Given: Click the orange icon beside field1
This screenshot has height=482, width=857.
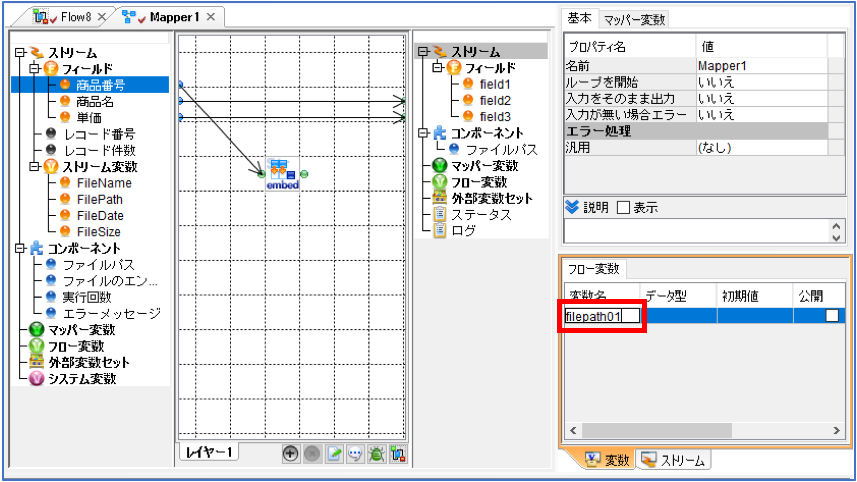Looking at the screenshot, I should 468,84.
